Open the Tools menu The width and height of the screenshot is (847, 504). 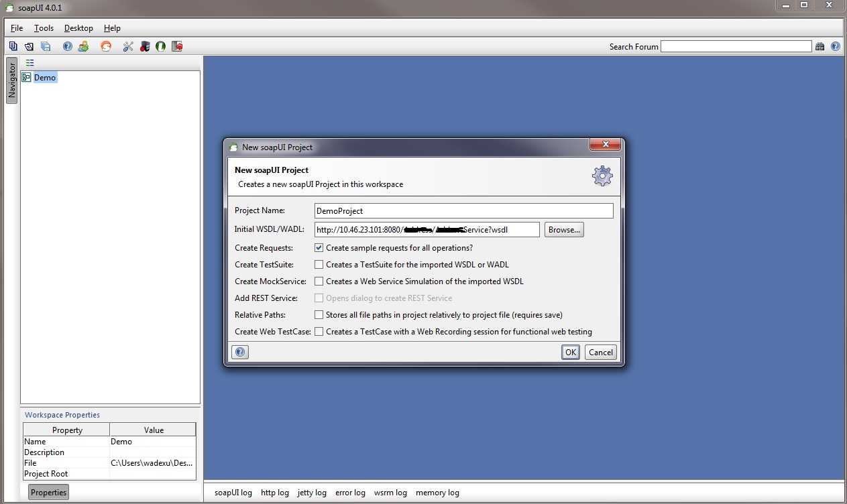coord(44,28)
